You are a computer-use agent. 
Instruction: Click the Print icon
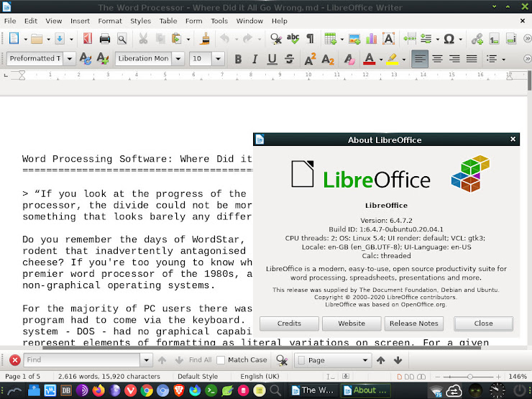coord(105,39)
